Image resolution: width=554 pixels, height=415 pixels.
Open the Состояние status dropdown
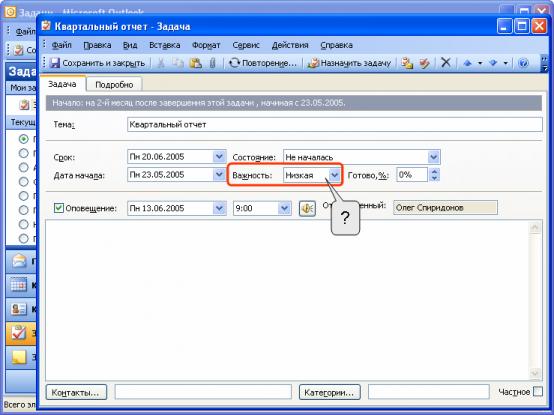click(434, 157)
